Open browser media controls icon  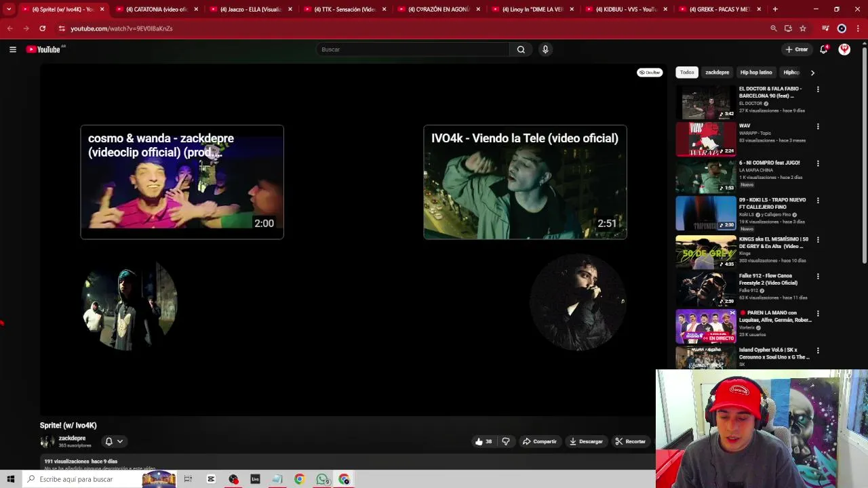tap(825, 28)
